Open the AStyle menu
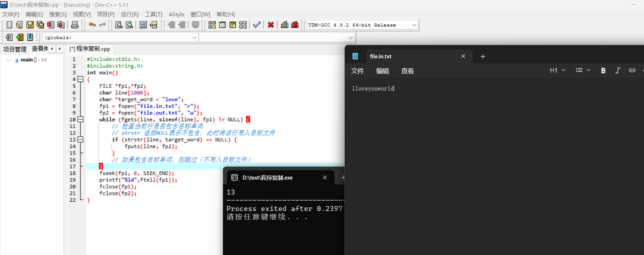Viewport: 644px width, 255px height. [176, 14]
